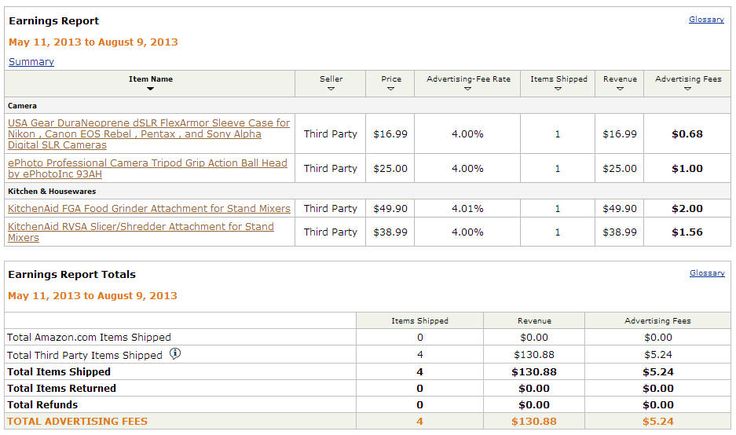Click the Total Items Returned label
The height and width of the screenshot is (435, 736).
[61, 388]
